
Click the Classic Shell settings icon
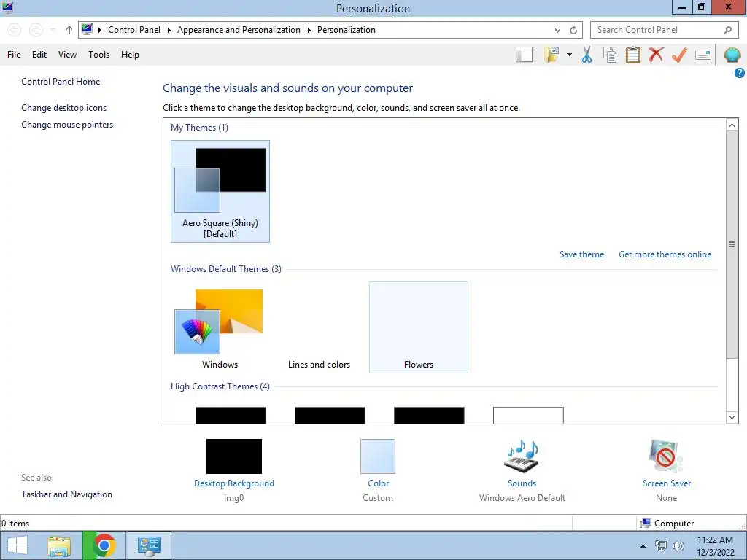[x=732, y=55]
